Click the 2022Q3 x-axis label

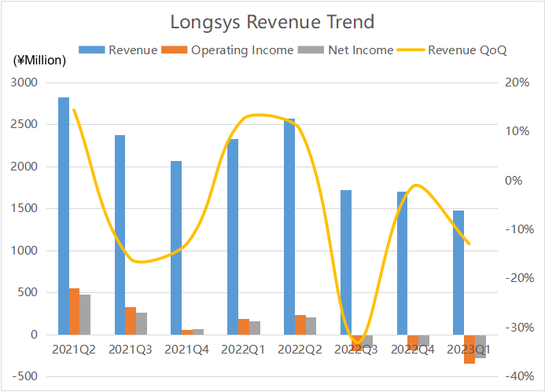click(x=356, y=350)
